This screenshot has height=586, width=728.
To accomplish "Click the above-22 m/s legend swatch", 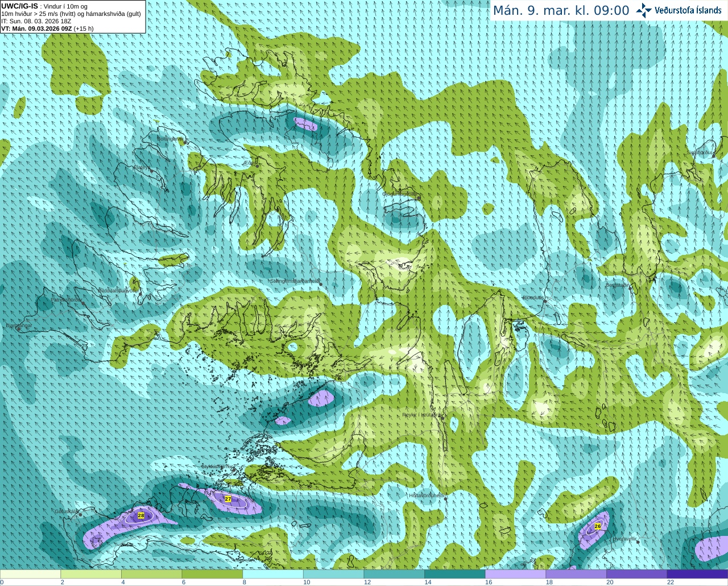I will [x=697, y=574].
